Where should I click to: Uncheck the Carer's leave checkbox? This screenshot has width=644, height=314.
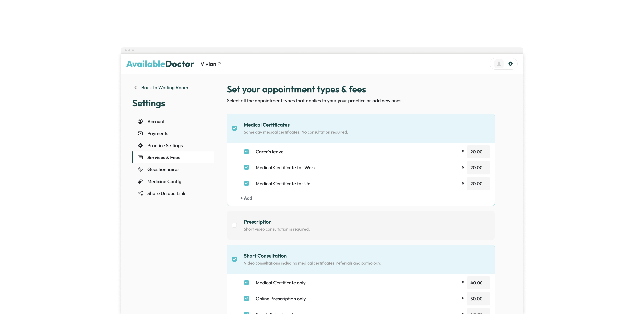click(x=246, y=152)
